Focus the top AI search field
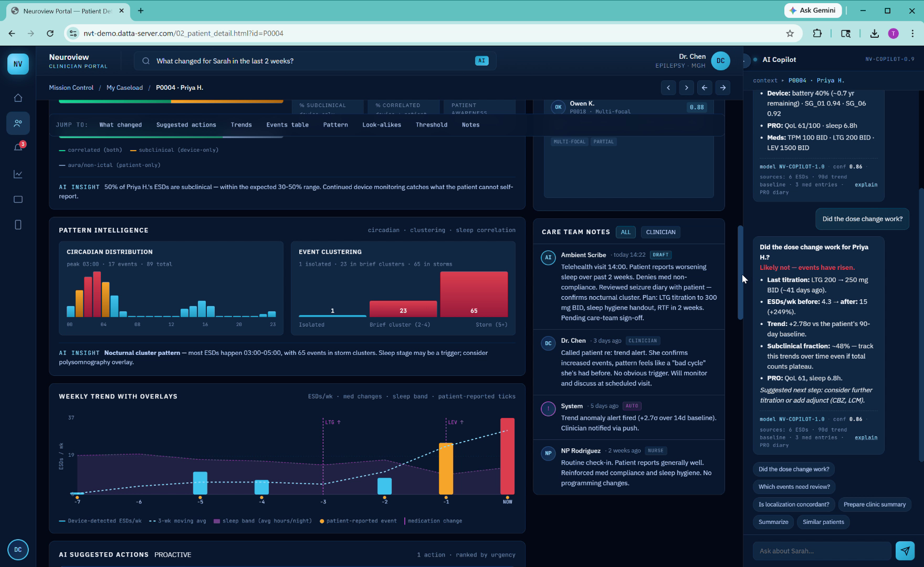The height and width of the screenshot is (567, 924). click(x=315, y=61)
